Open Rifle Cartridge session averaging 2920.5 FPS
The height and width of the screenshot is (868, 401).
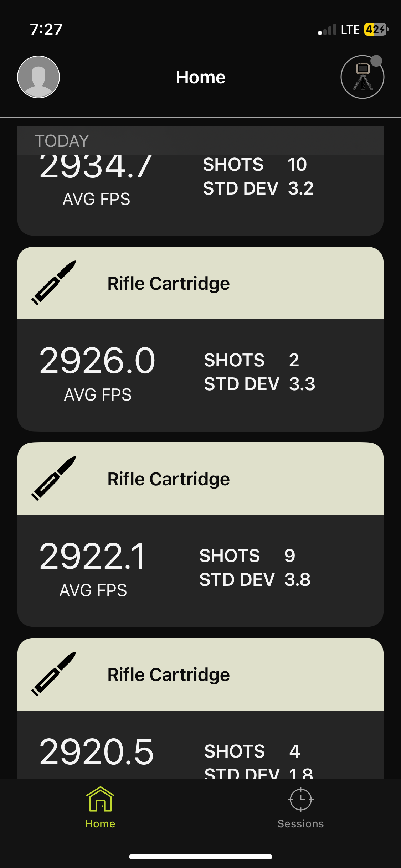pos(169,675)
